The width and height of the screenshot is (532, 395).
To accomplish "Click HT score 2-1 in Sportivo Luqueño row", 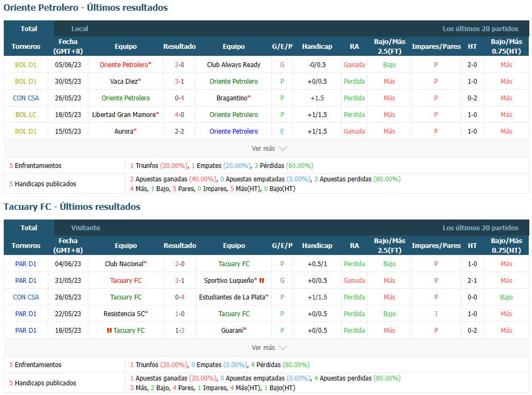I will [x=472, y=280].
